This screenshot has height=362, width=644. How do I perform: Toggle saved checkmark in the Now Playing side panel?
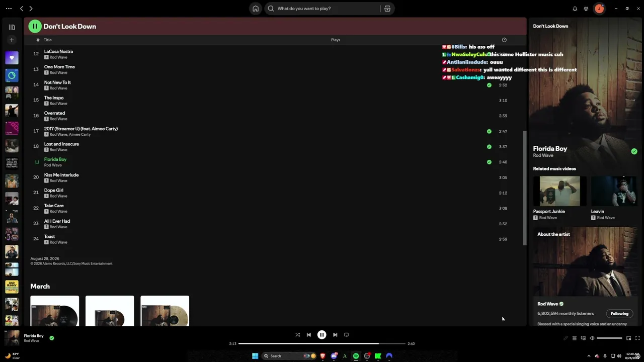point(634,151)
